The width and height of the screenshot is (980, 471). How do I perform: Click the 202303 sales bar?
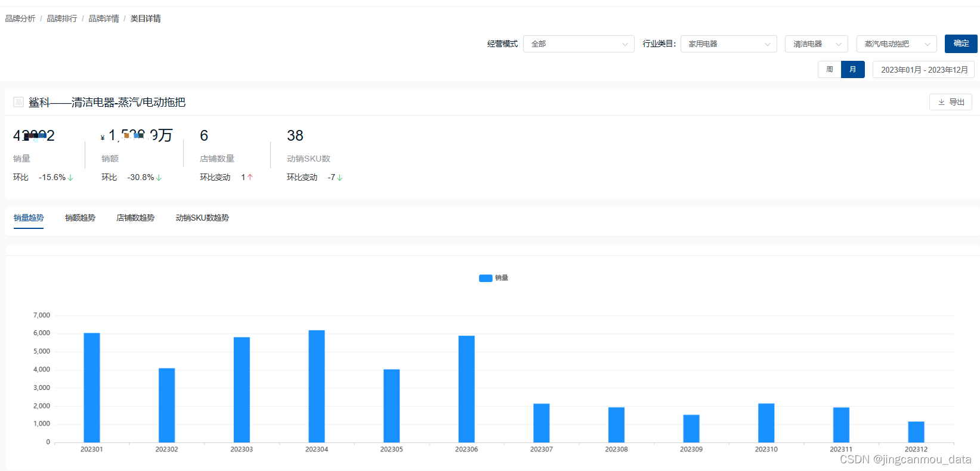(x=242, y=390)
